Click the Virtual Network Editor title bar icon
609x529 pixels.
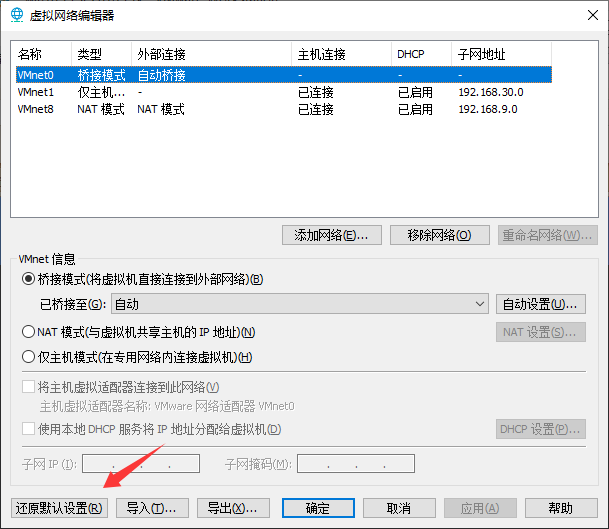(16, 15)
